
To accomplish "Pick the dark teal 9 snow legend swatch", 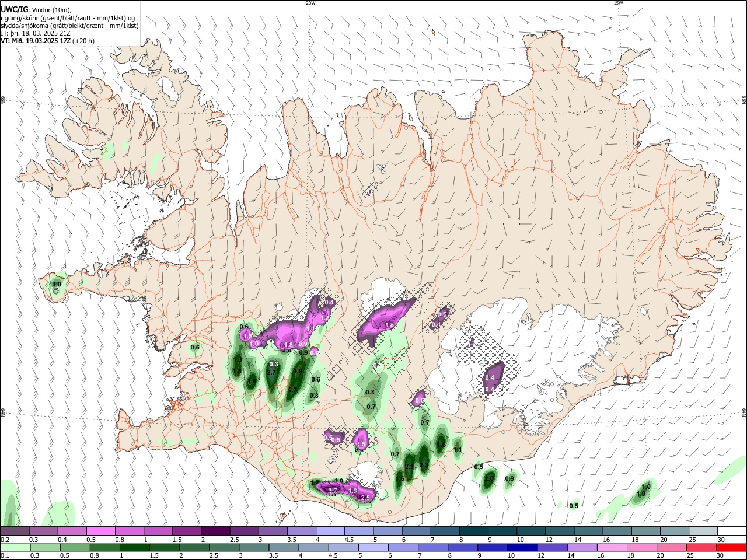I will coord(502,531).
